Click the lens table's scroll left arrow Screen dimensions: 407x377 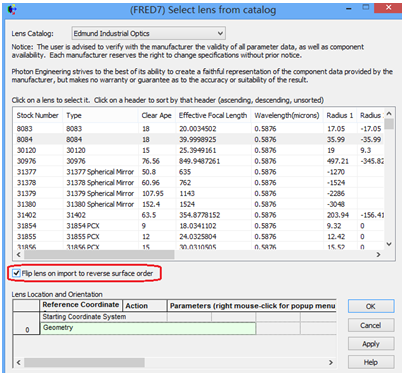18,255
